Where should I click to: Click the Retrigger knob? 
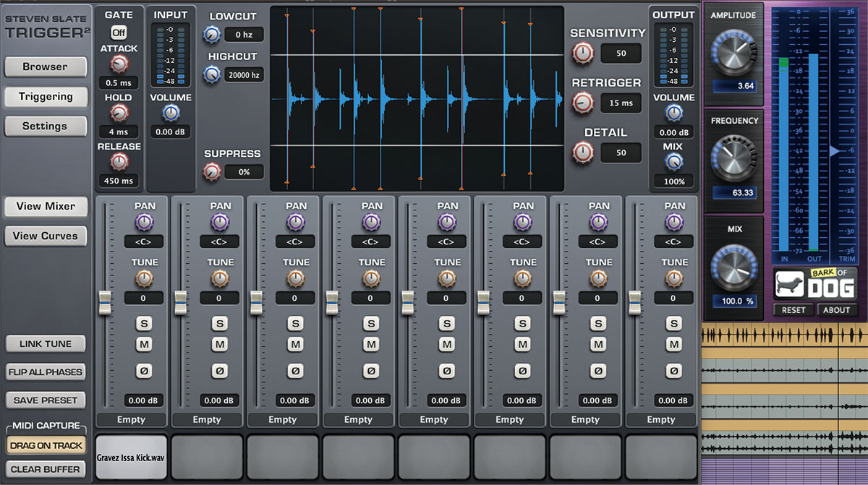click(582, 103)
